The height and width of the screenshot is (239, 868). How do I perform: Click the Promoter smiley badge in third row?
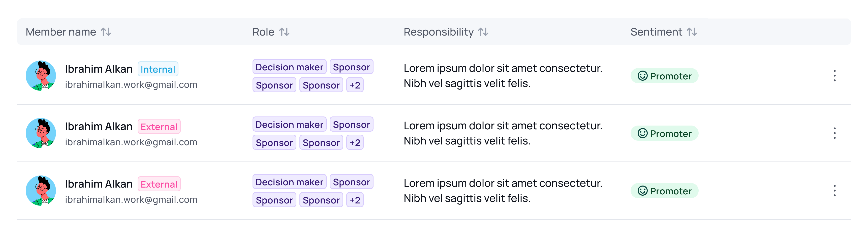click(664, 191)
